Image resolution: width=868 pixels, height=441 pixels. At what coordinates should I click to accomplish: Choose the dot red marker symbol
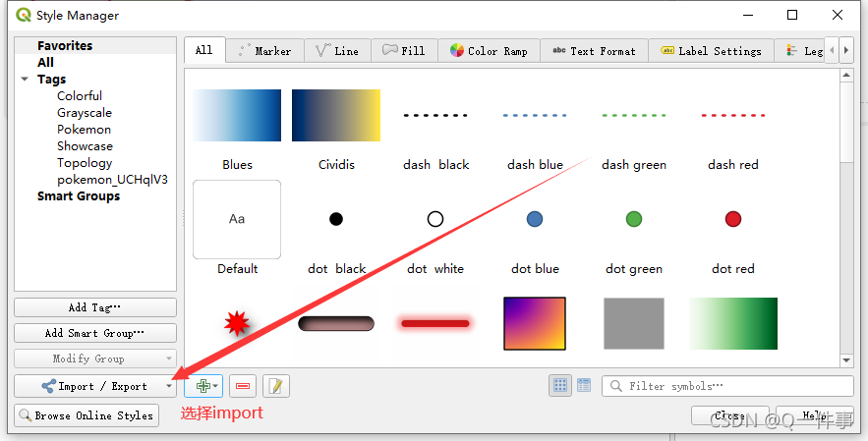coord(733,219)
